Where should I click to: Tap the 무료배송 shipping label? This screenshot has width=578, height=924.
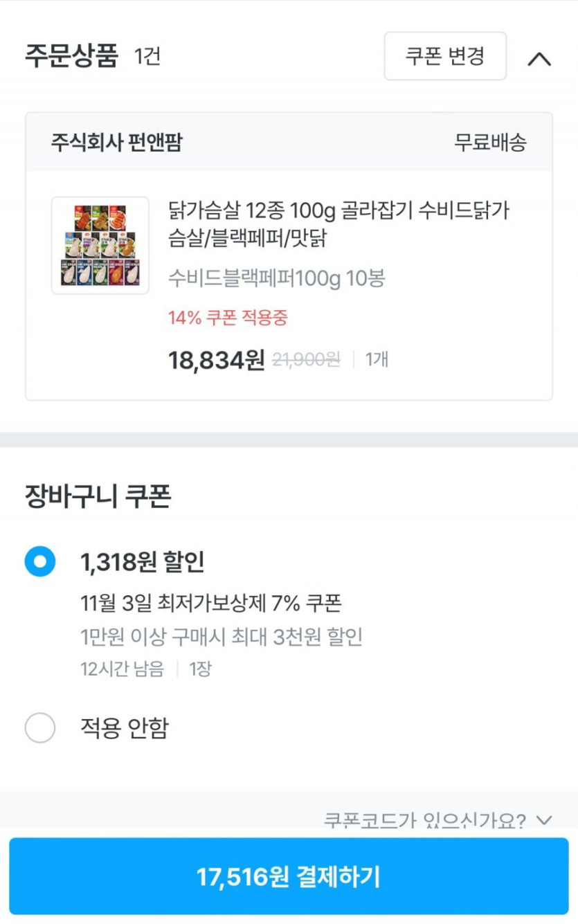point(490,143)
